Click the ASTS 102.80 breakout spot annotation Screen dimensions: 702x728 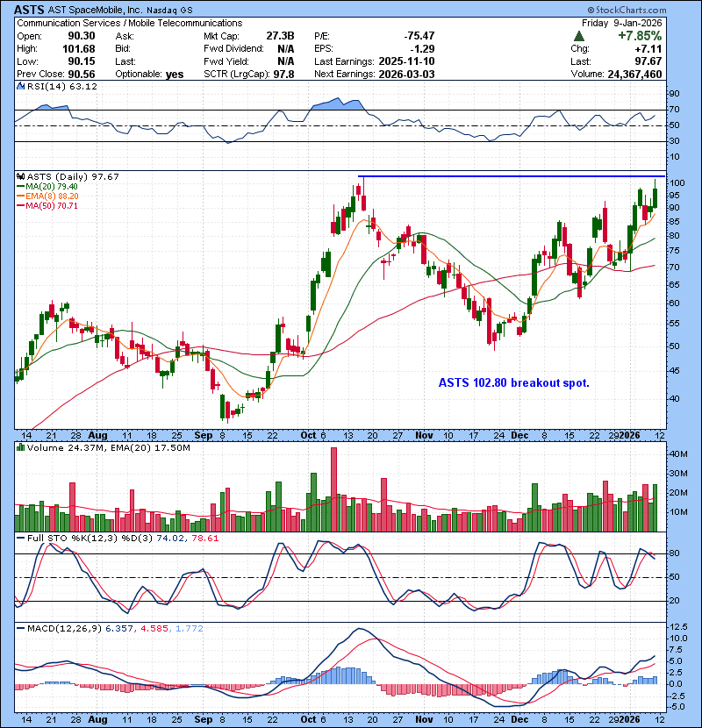coord(514,383)
